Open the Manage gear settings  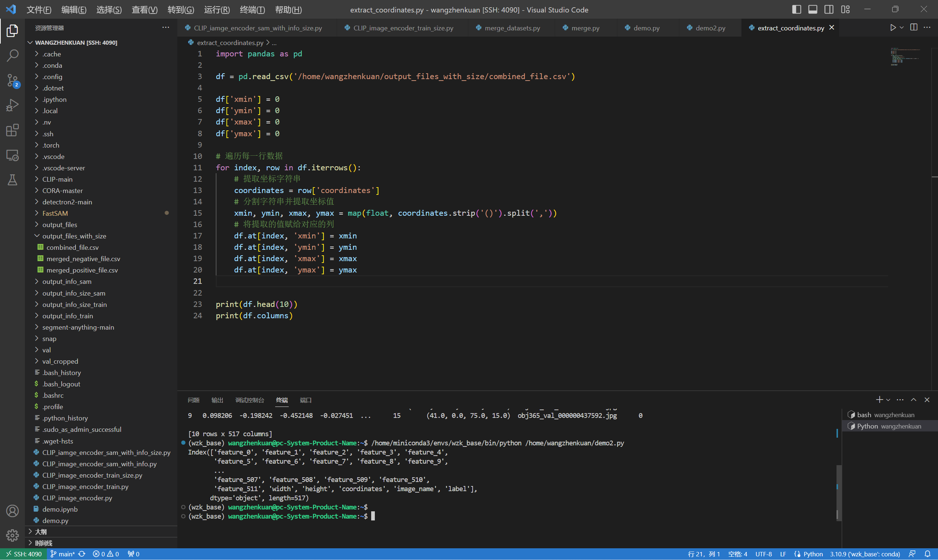coord(12,535)
